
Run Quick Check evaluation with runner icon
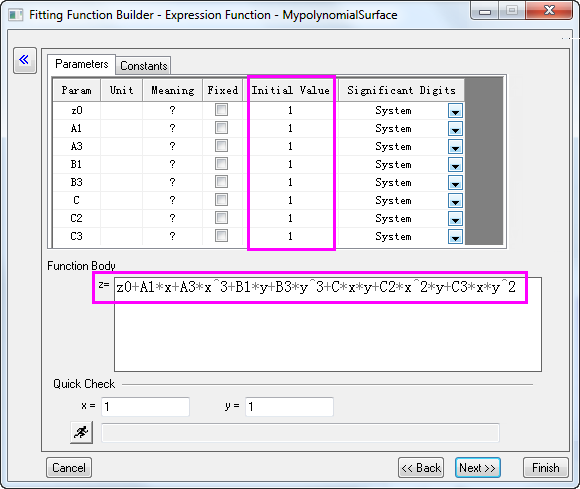click(x=81, y=432)
